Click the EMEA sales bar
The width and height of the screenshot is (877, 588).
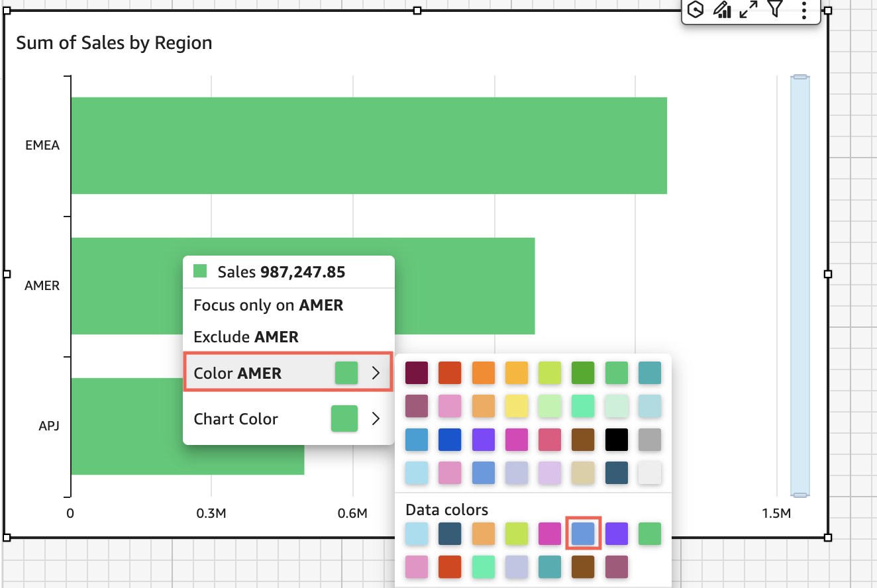point(368,146)
